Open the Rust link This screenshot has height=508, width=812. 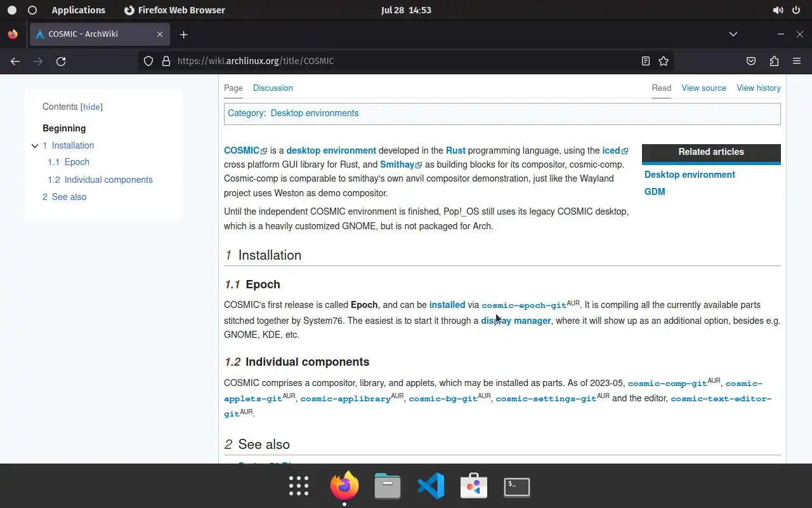[455, 150]
